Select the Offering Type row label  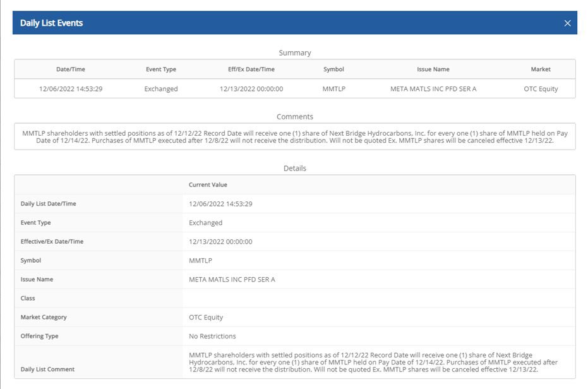[39, 336]
